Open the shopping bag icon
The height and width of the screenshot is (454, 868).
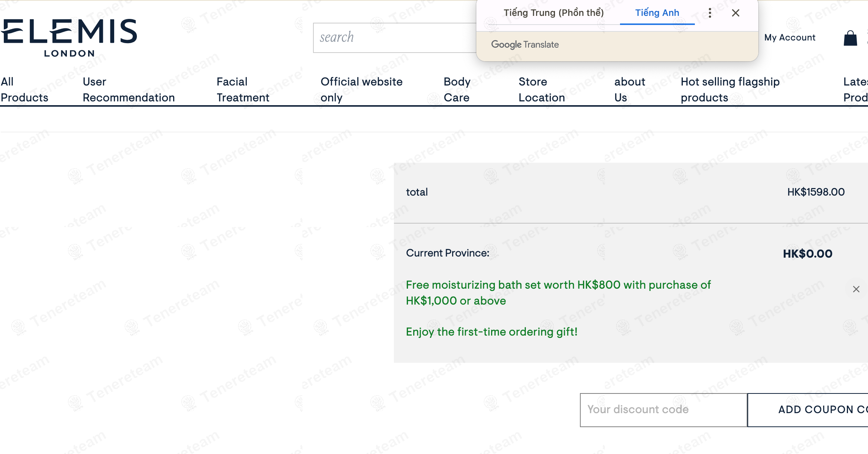850,38
